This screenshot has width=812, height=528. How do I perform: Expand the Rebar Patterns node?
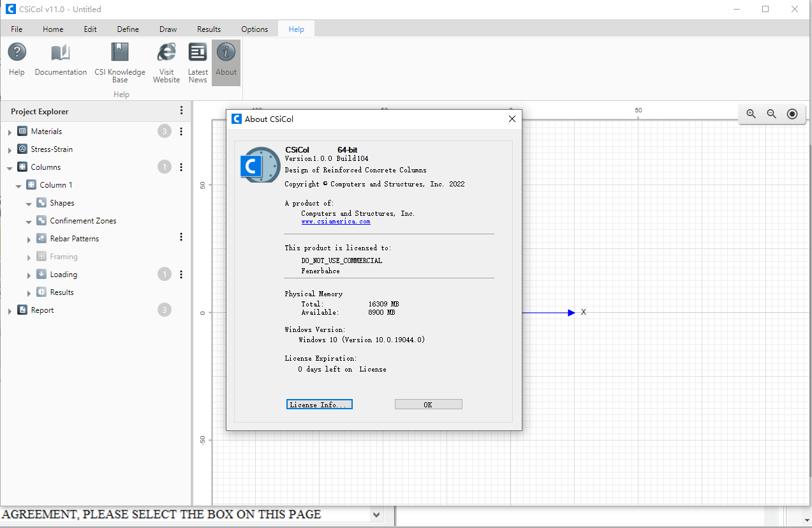[x=29, y=239]
